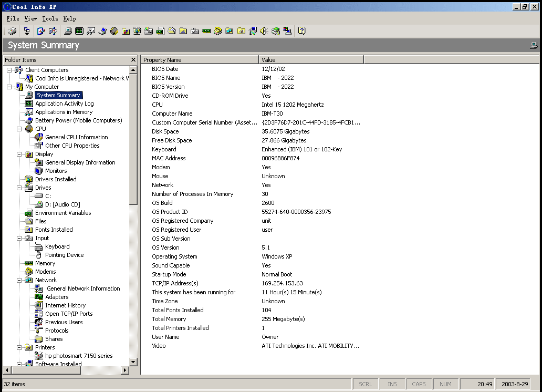
Task: Open the Help menu
Action: (69, 19)
